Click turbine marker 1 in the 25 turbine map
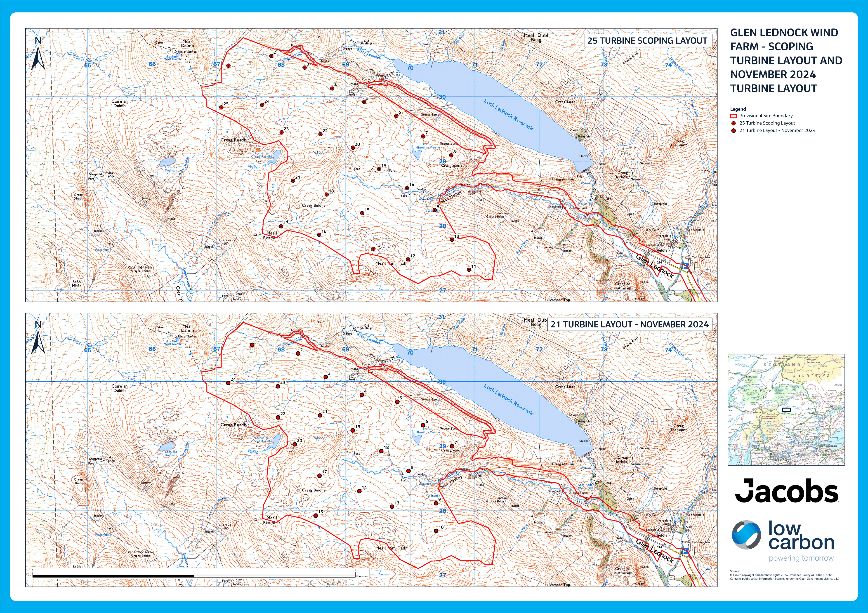This screenshot has width=868, height=613. (228, 65)
